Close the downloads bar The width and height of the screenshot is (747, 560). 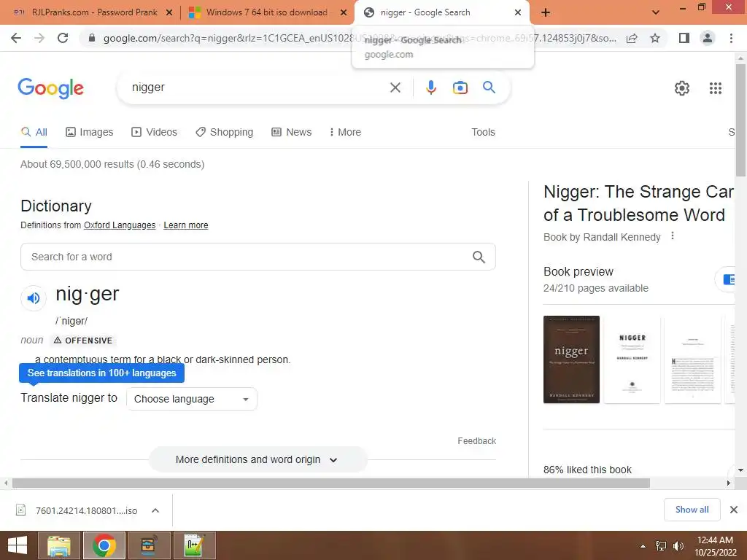pyautogui.click(x=734, y=510)
